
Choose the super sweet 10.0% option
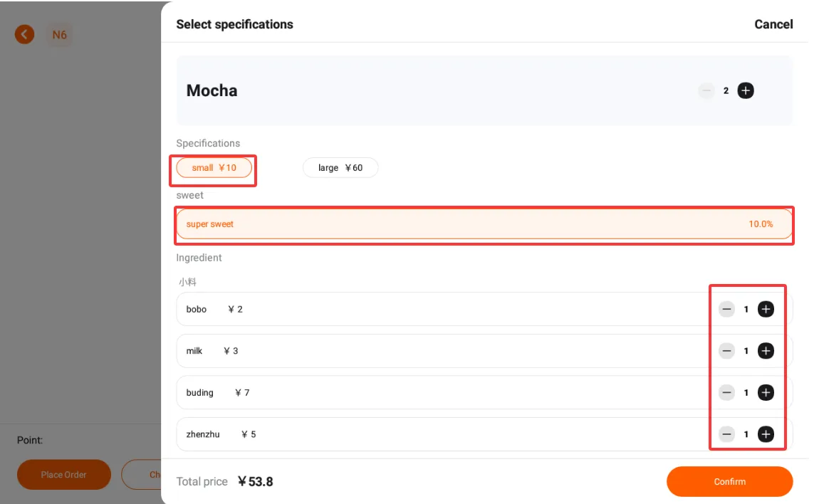pyautogui.click(x=484, y=224)
